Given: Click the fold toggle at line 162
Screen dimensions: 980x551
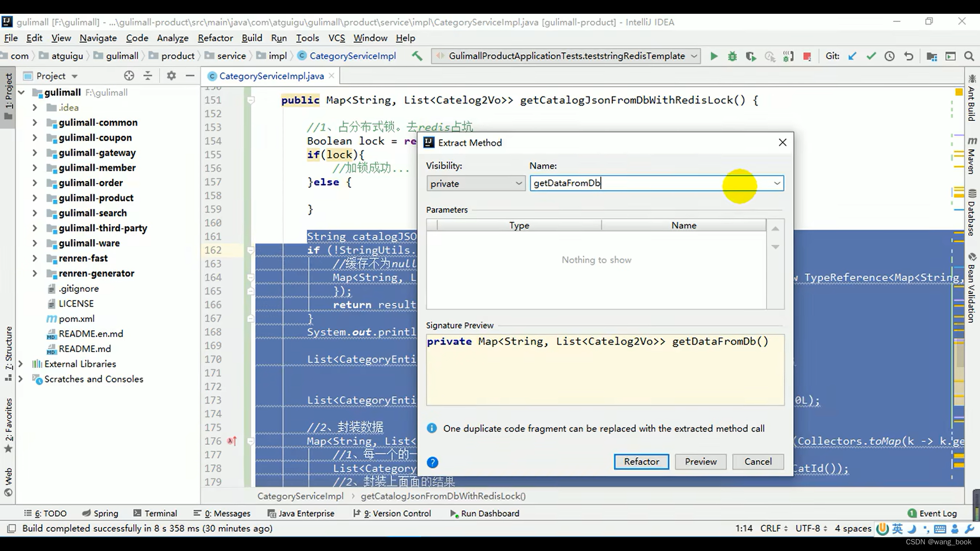Looking at the screenshot, I should (x=251, y=250).
